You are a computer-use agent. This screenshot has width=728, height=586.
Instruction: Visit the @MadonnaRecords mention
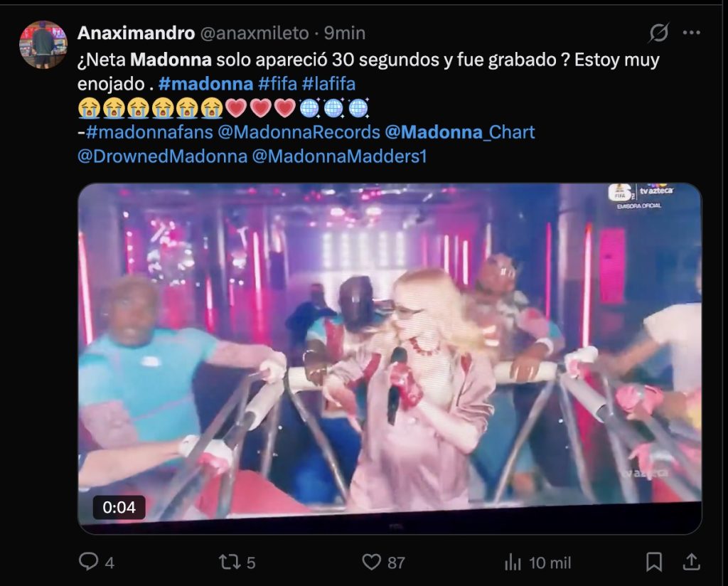pyautogui.click(x=299, y=132)
